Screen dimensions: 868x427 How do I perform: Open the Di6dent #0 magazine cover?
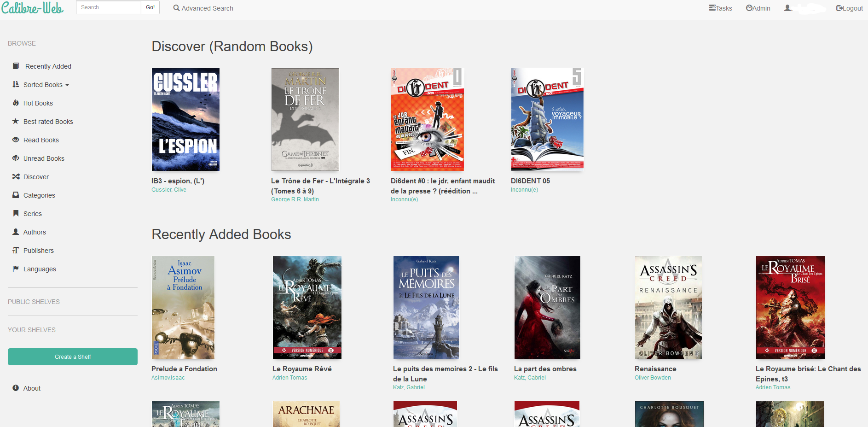point(427,120)
